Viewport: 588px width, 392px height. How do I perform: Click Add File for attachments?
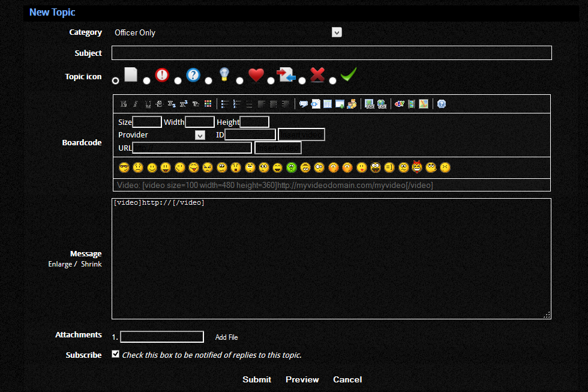point(226,337)
